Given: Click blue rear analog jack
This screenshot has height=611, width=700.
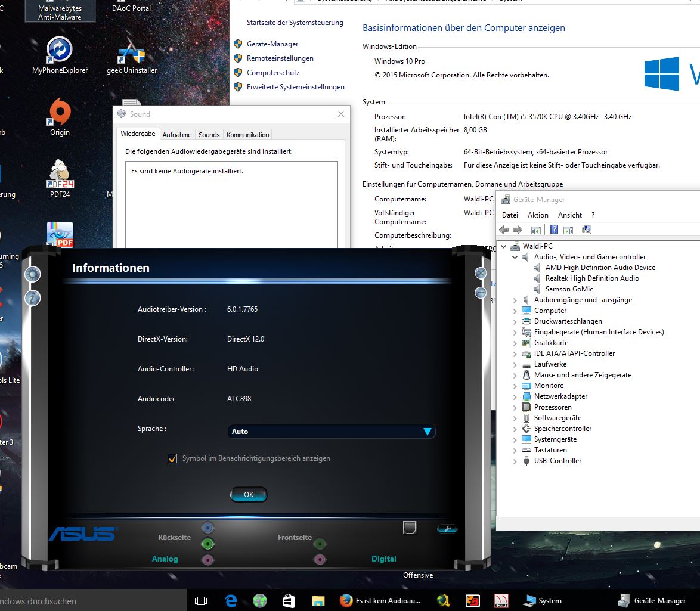Looking at the screenshot, I should pyautogui.click(x=207, y=528).
